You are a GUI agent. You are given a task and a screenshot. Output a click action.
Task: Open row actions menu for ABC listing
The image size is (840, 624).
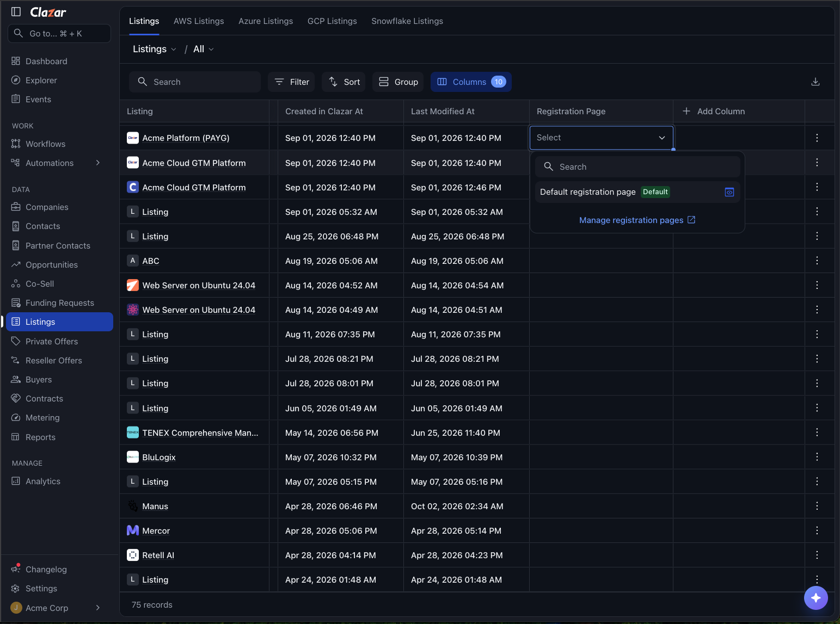817,261
